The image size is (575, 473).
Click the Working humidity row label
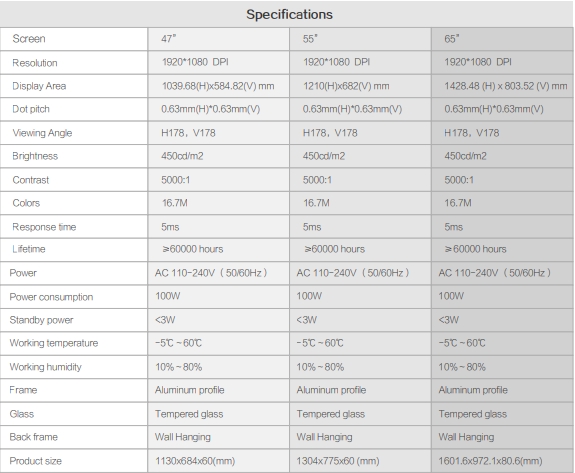45,367
